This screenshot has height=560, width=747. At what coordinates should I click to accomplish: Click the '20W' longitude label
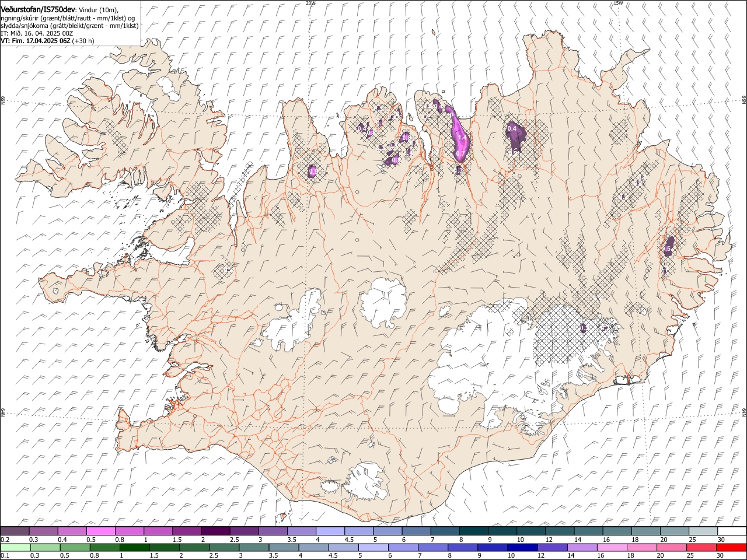(310, 3)
